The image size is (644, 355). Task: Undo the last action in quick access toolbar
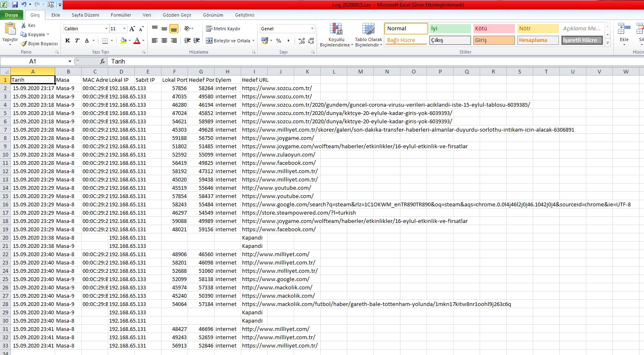(x=24, y=5)
